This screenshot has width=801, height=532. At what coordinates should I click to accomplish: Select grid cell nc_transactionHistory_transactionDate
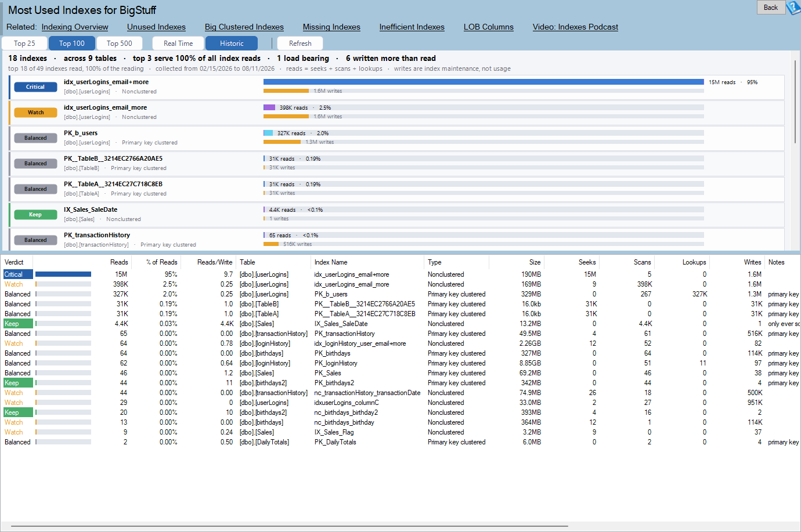(367, 393)
